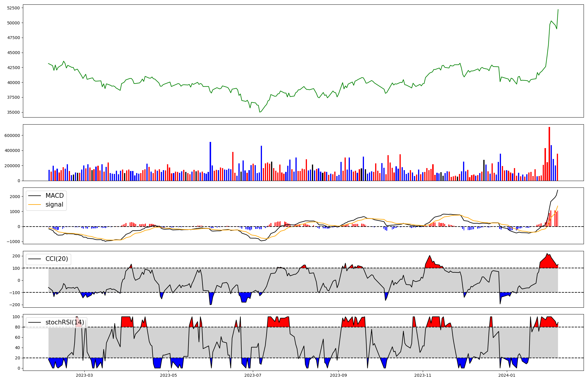Click the 35000 price axis tick label
The width and height of the screenshot is (588, 382).
(13, 112)
